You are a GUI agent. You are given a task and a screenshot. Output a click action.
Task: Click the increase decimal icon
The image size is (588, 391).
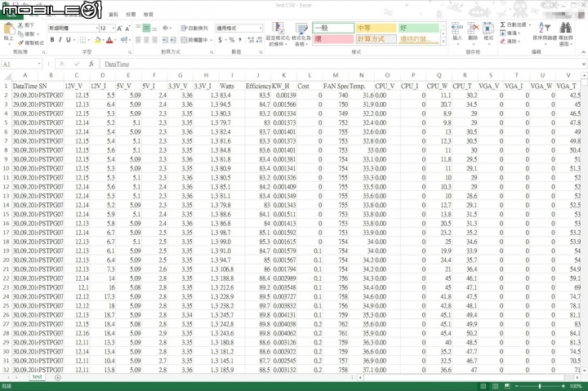[251, 40]
